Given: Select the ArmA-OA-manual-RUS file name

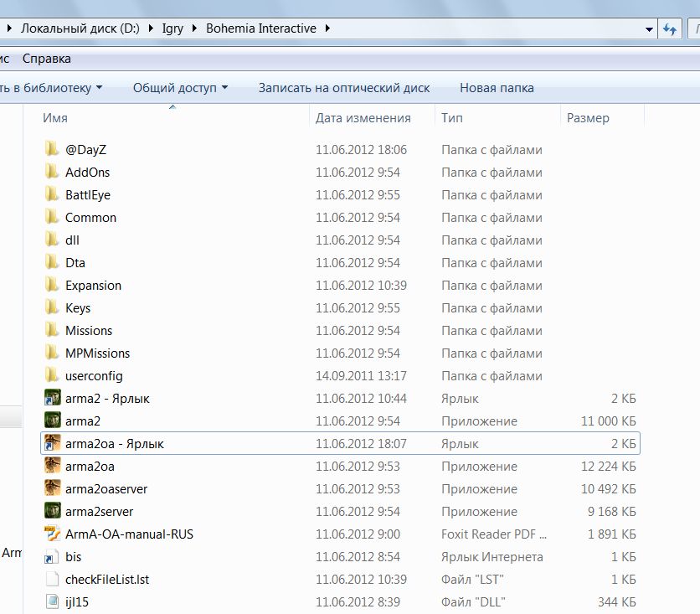Looking at the screenshot, I should click(x=129, y=534).
